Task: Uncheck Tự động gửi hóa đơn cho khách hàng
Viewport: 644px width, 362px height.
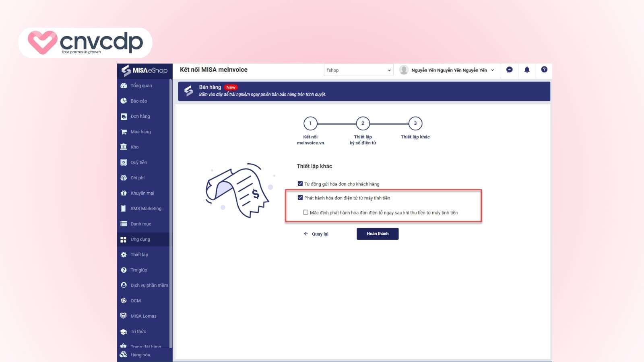Action: pyautogui.click(x=300, y=184)
